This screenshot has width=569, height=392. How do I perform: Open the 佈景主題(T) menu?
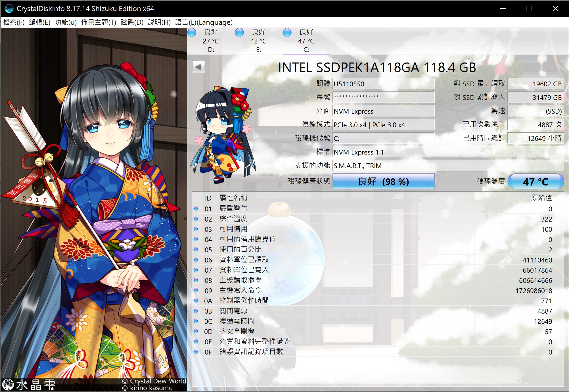point(99,22)
